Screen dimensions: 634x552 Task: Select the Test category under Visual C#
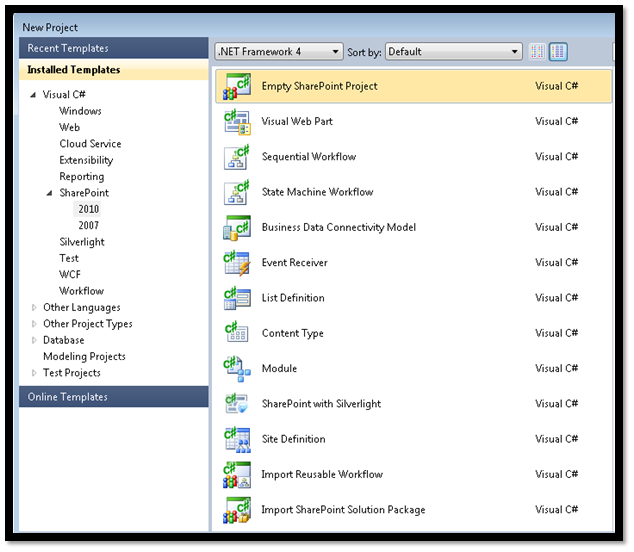click(69, 258)
